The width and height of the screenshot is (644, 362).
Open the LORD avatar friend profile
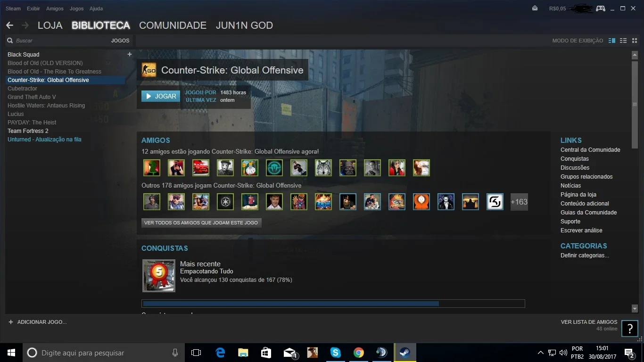pyautogui.click(x=323, y=202)
